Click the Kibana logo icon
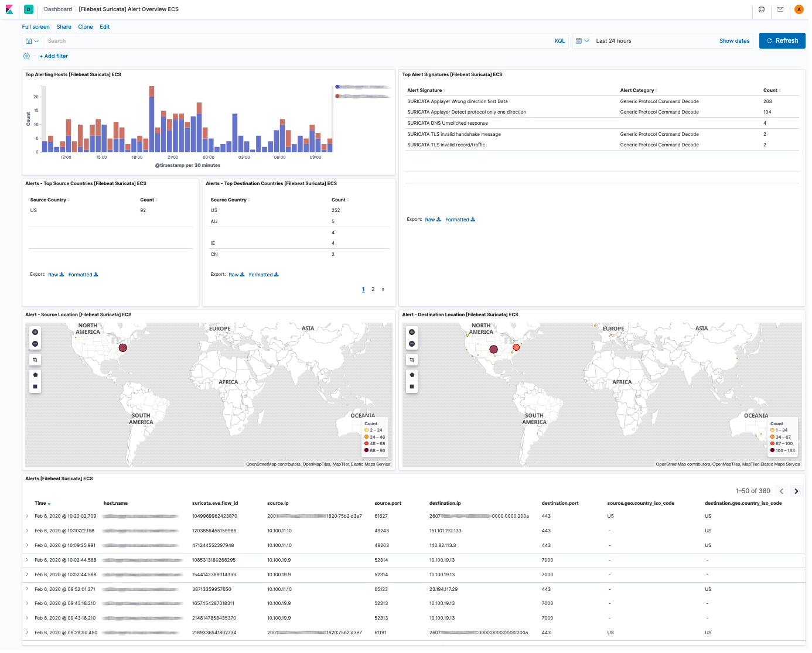The image size is (812, 653). pyautogui.click(x=8, y=9)
